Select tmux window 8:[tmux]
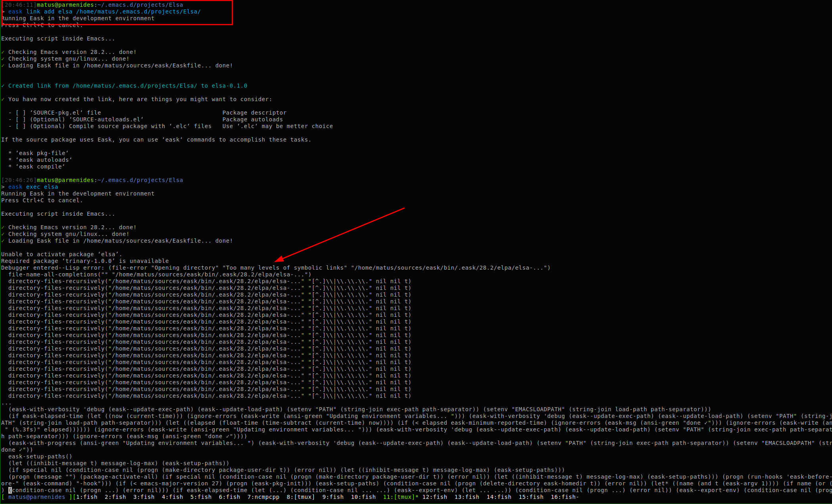The image size is (832, 504). click(x=301, y=497)
